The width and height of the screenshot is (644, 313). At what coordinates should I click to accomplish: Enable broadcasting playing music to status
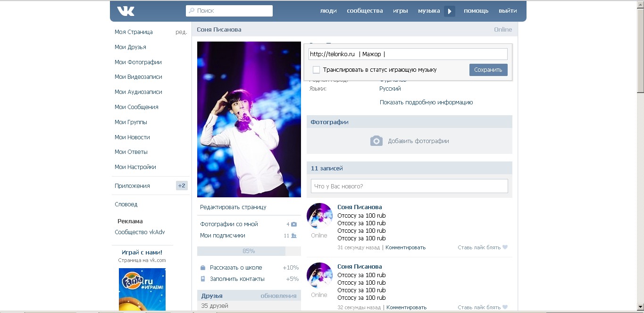coord(317,70)
